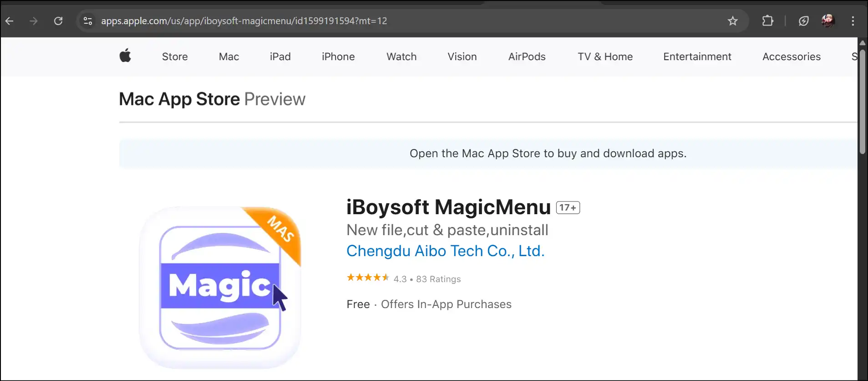Open the Chengdu Aibo Tech Co., Ltd. developer link

click(x=446, y=251)
